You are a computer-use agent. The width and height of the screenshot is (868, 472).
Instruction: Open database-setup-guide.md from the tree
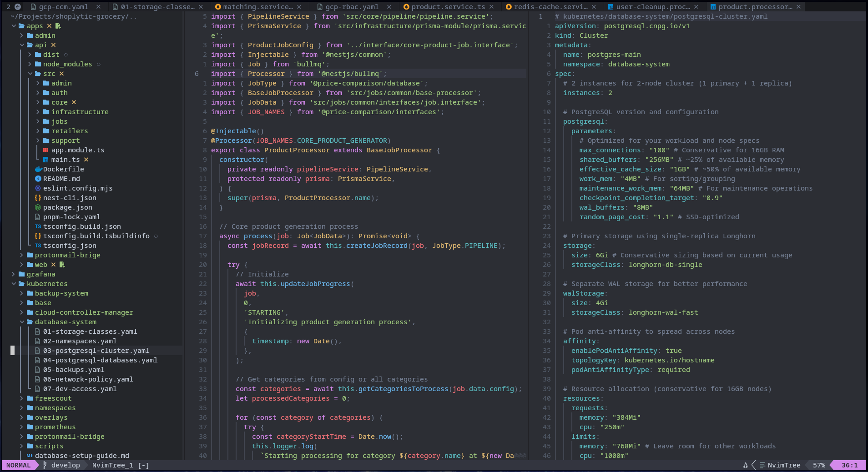[x=82, y=456]
